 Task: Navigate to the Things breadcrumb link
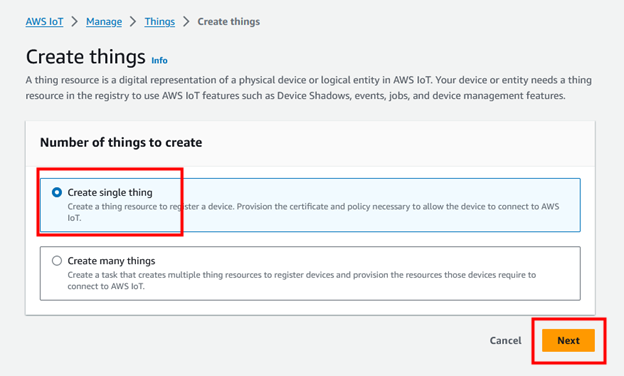pos(160,21)
